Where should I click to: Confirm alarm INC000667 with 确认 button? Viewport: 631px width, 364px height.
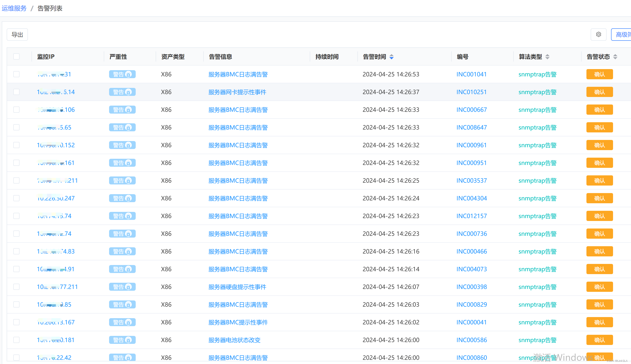click(599, 110)
